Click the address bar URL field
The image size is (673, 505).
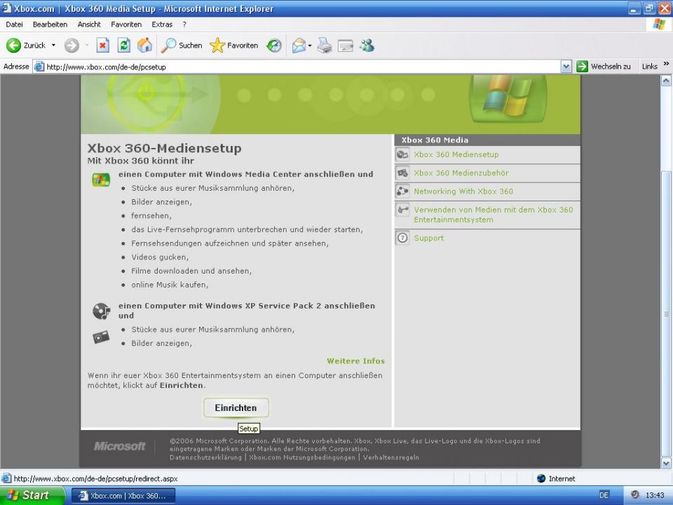[x=296, y=67]
